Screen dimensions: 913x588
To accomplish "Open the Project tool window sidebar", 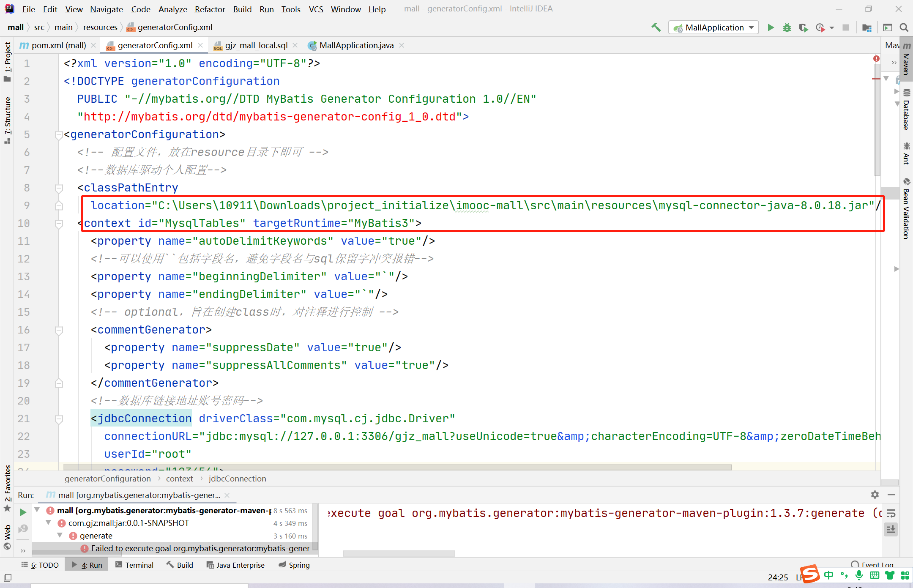I will 7,62.
